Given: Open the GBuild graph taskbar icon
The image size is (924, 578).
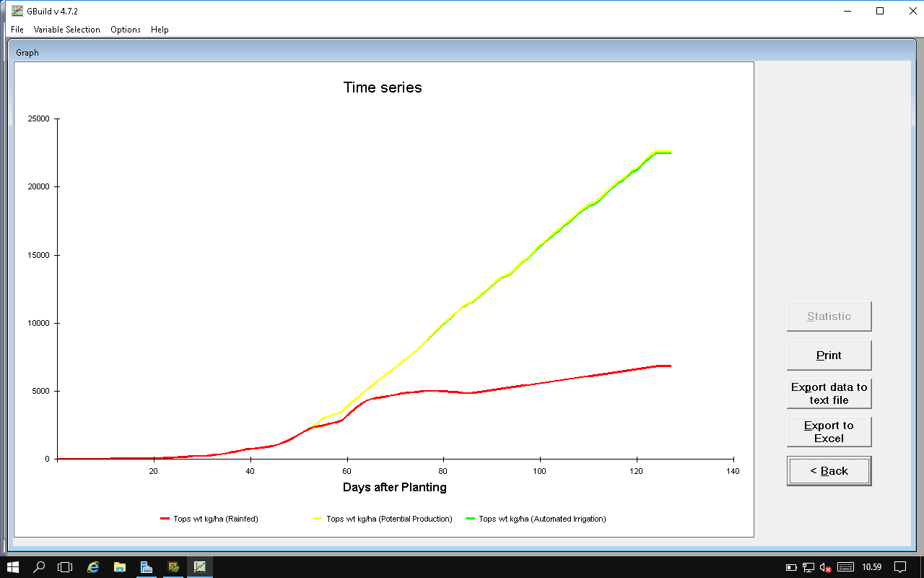Looking at the screenshot, I should 200,567.
